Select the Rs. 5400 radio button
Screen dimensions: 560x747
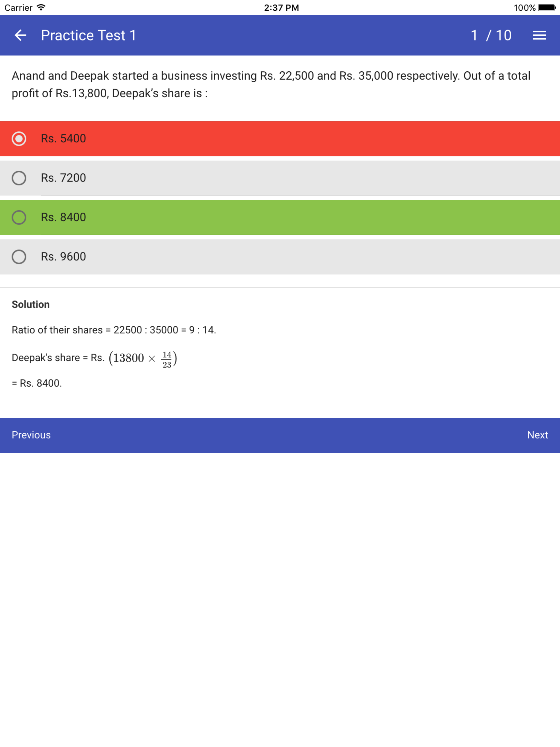coord(19,138)
